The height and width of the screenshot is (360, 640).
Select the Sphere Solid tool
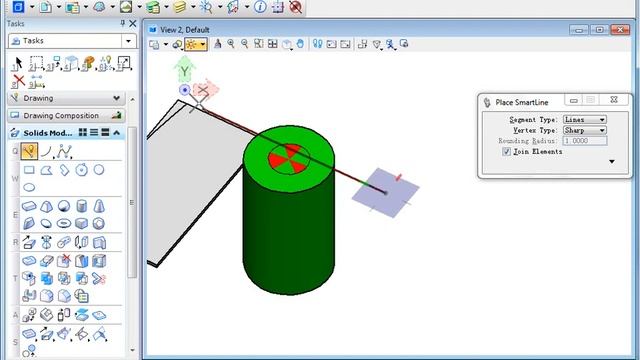coord(64,206)
